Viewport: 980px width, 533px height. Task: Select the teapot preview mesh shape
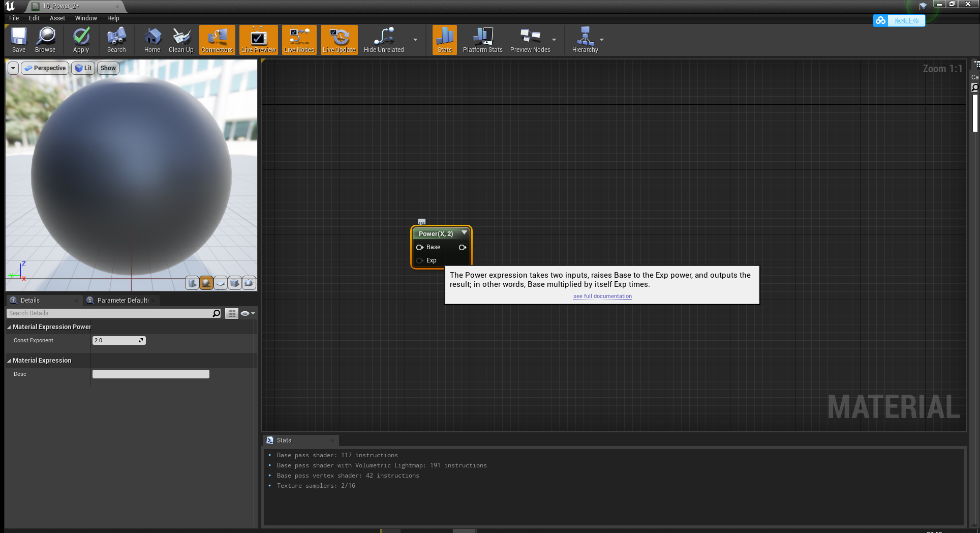(x=249, y=283)
